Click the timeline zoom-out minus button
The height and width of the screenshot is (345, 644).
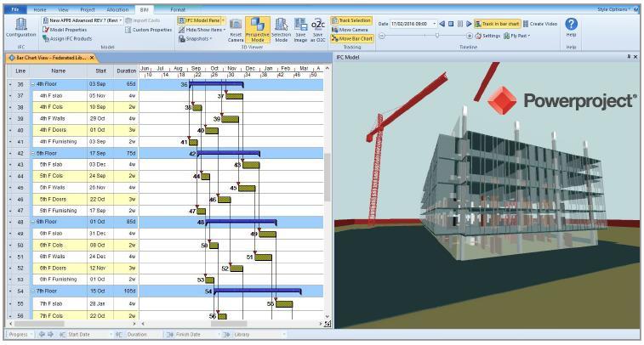point(382,36)
